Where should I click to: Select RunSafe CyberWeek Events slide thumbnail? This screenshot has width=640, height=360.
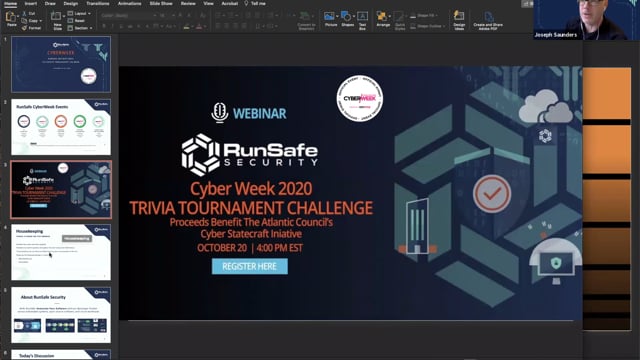pyautogui.click(x=61, y=127)
